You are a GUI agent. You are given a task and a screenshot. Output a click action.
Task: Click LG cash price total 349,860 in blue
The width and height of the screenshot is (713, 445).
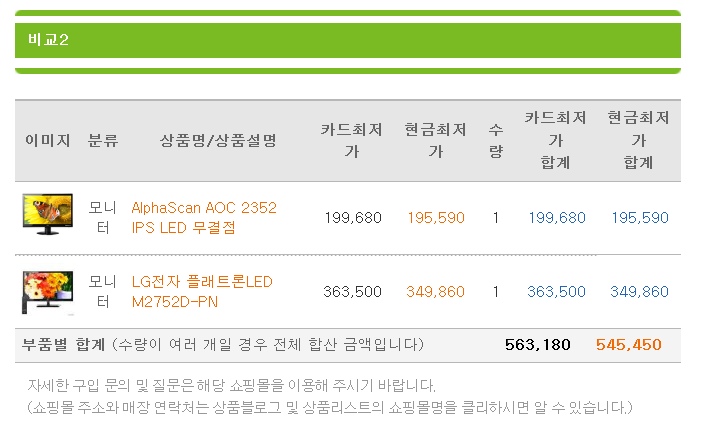639,292
